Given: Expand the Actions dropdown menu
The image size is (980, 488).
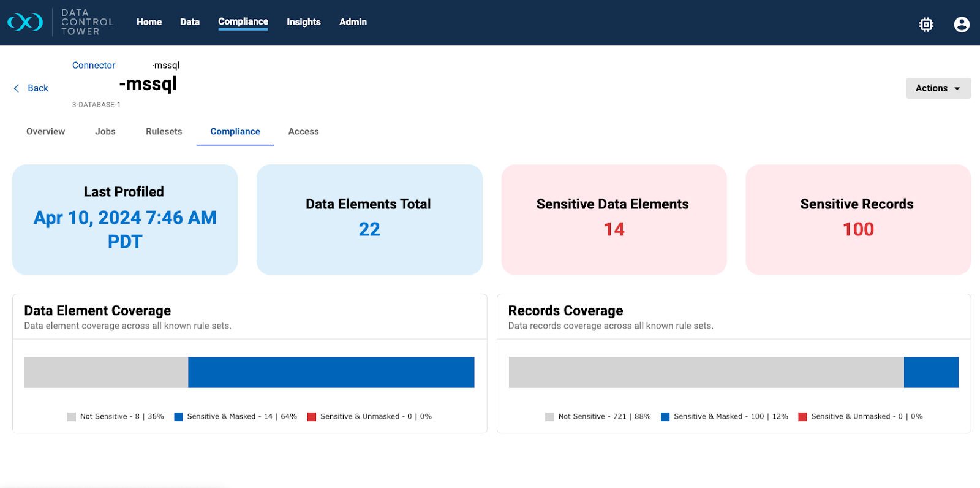Looking at the screenshot, I should (x=938, y=88).
